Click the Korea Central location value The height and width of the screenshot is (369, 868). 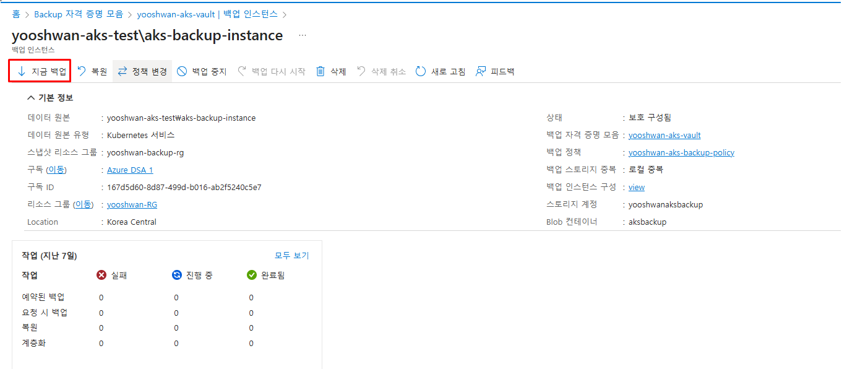pos(132,222)
